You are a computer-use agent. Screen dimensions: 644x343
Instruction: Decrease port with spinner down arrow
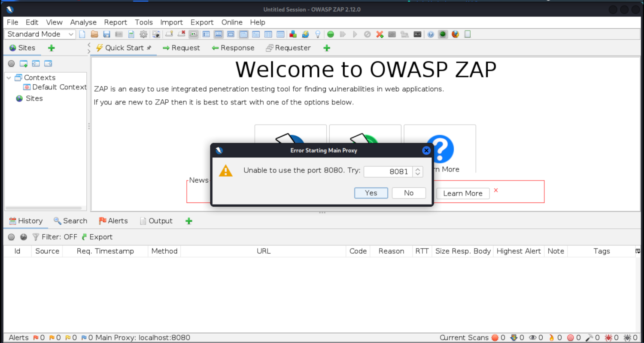[418, 174]
